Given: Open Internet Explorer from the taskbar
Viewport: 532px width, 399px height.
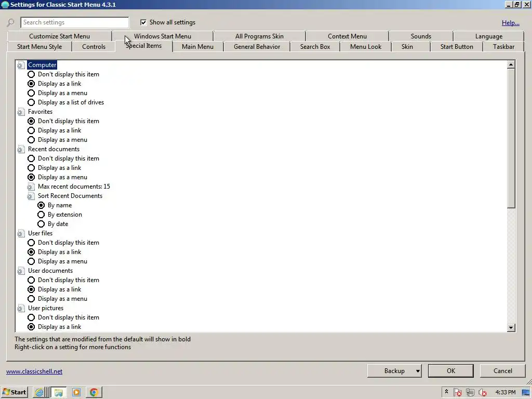Looking at the screenshot, I should pos(39,392).
